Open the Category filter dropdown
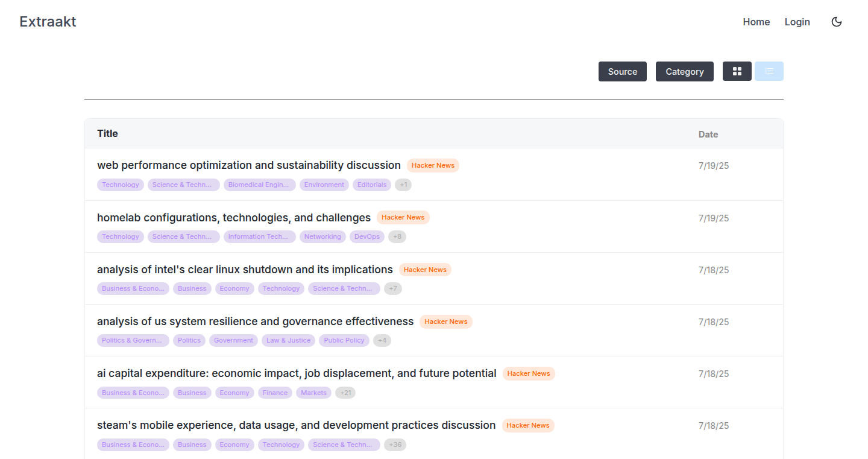 click(x=685, y=71)
